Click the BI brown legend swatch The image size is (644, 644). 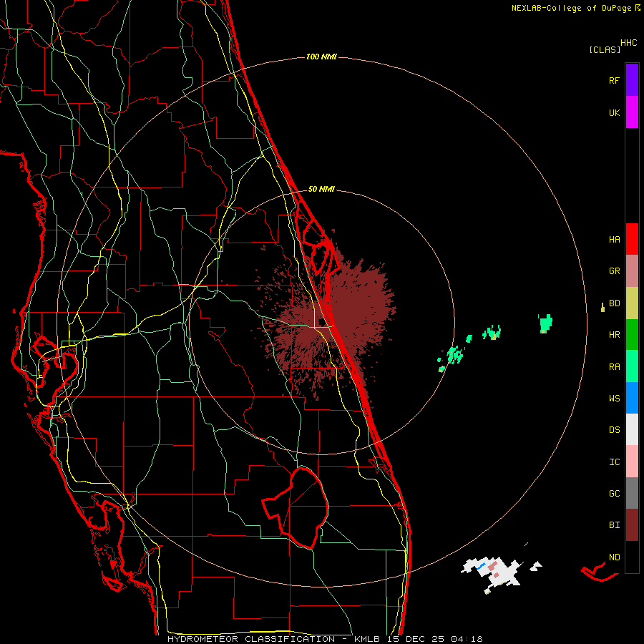(x=632, y=525)
